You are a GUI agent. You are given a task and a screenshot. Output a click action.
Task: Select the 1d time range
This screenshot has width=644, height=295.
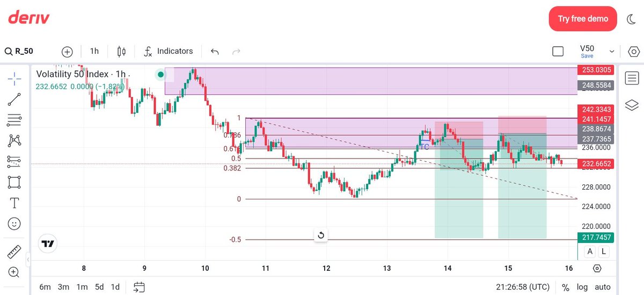(115, 287)
